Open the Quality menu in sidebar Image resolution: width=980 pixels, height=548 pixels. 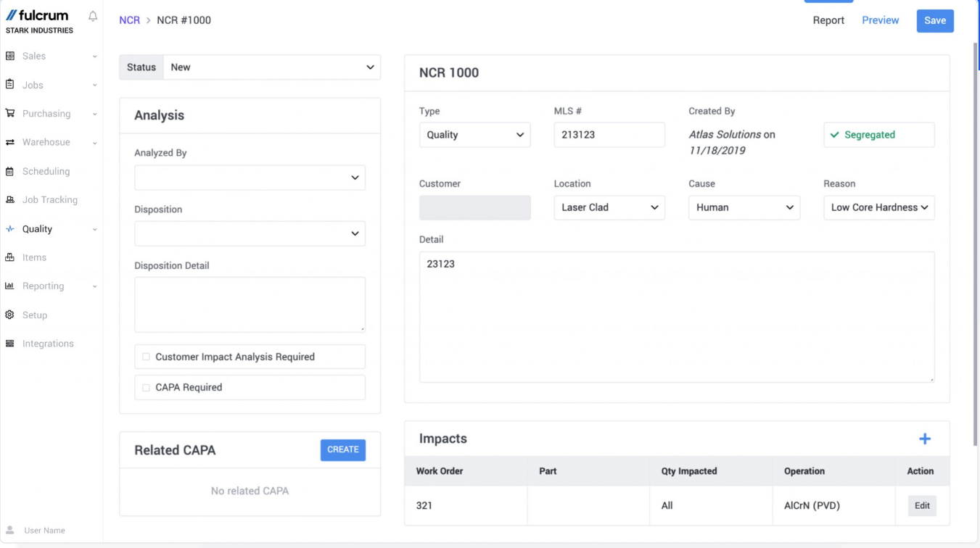pyautogui.click(x=38, y=229)
